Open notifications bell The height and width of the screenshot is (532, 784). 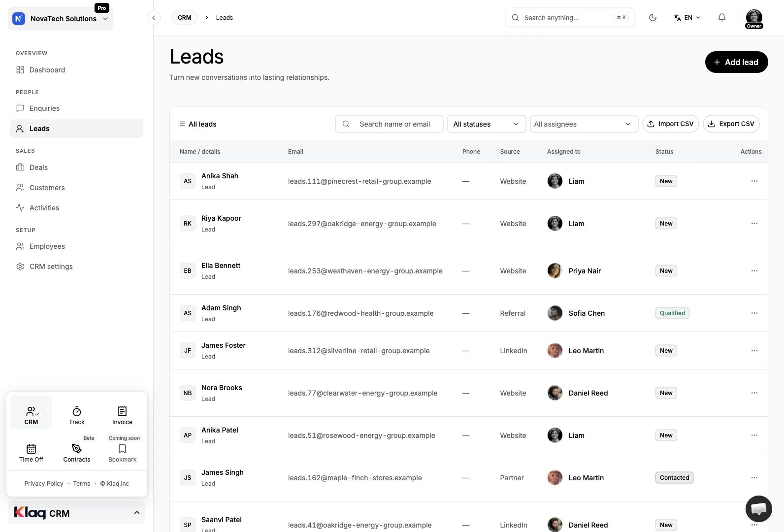pos(721,18)
